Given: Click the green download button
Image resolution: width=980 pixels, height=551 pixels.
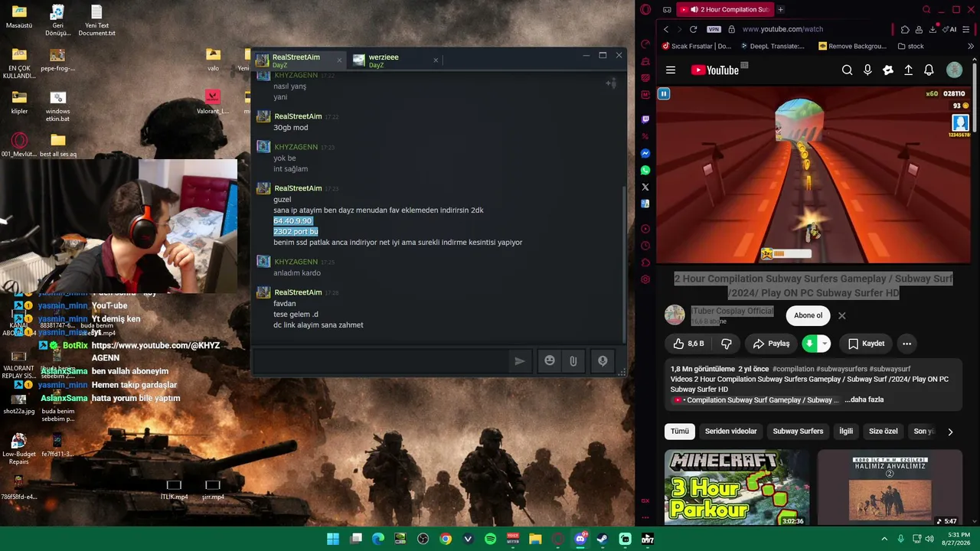Looking at the screenshot, I should pos(809,344).
